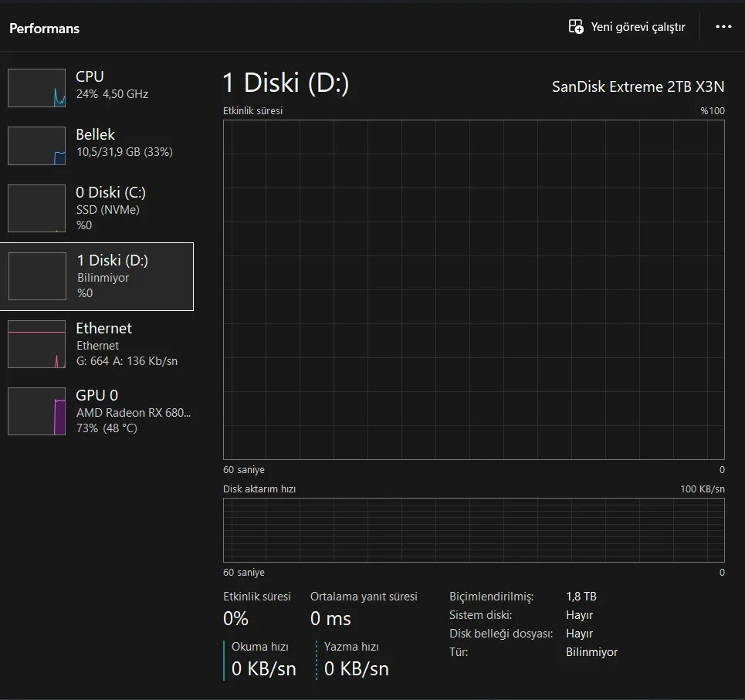
Task: Click the Run new task icon
Action: click(x=576, y=27)
